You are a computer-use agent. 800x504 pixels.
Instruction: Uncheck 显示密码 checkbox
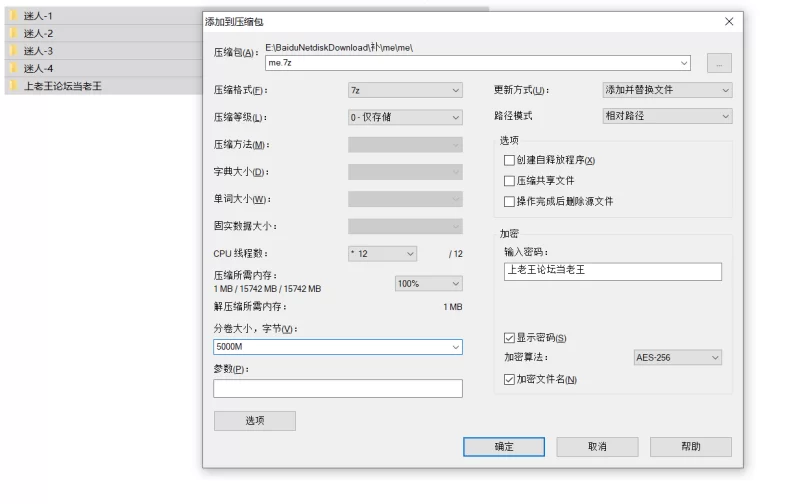pyautogui.click(x=509, y=338)
